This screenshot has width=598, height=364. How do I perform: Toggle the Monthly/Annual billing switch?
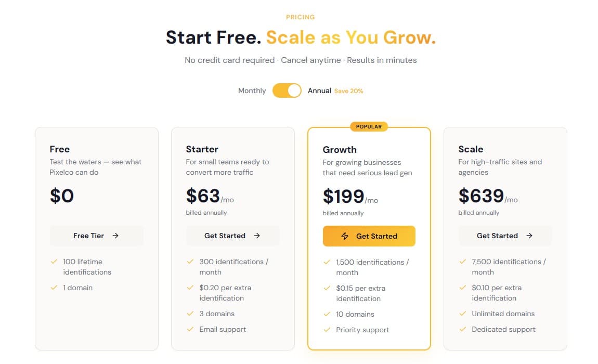click(x=287, y=90)
